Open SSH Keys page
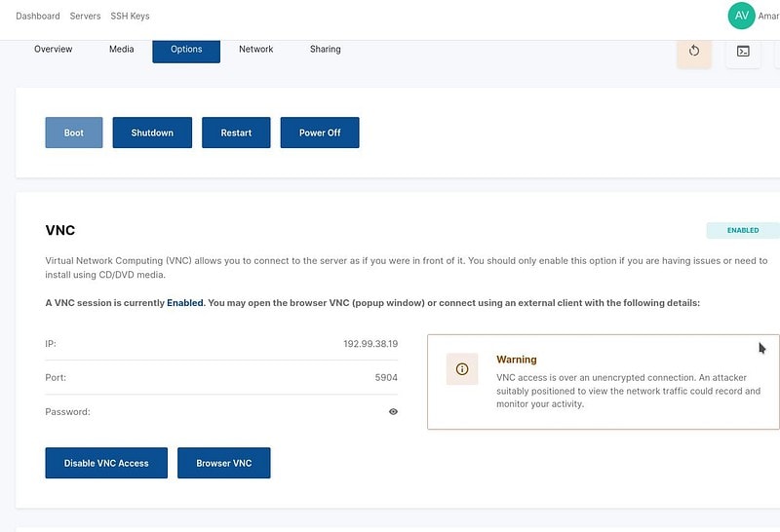Viewport: 780px width, 532px height. tap(130, 16)
